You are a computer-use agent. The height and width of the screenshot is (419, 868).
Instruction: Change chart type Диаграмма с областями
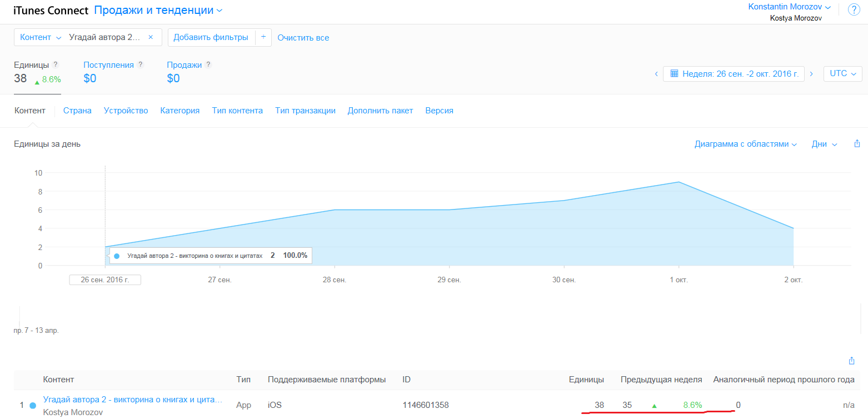(x=746, y=144)
